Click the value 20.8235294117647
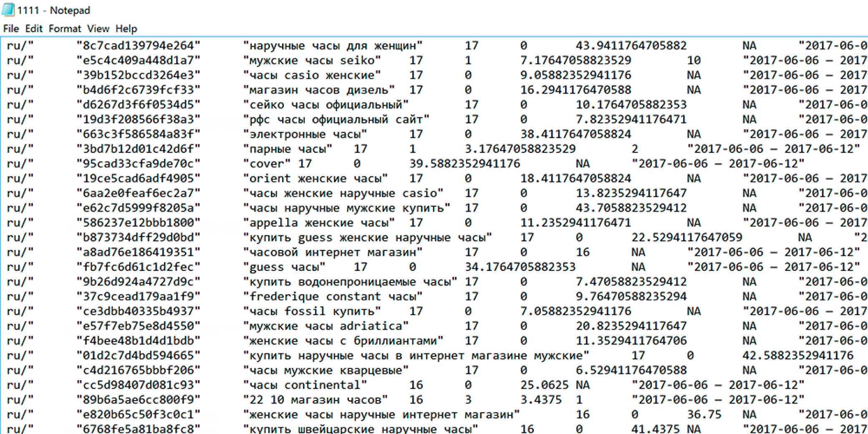 631,326
